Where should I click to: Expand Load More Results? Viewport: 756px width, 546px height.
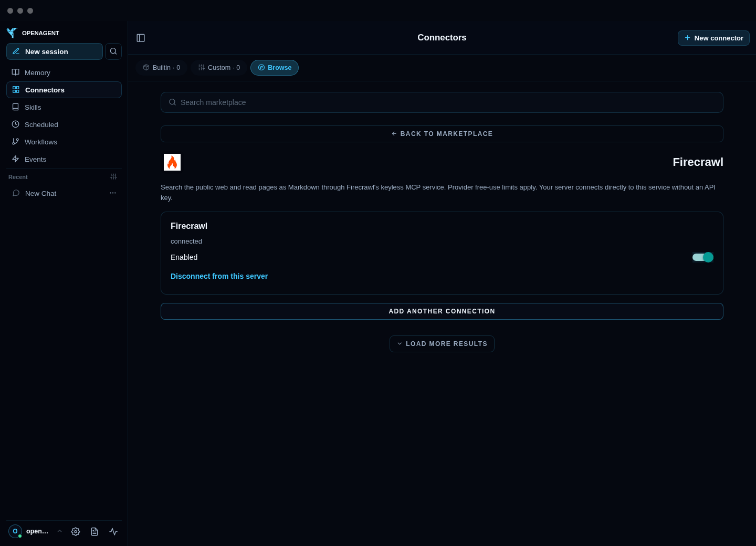tap(442, 344)
